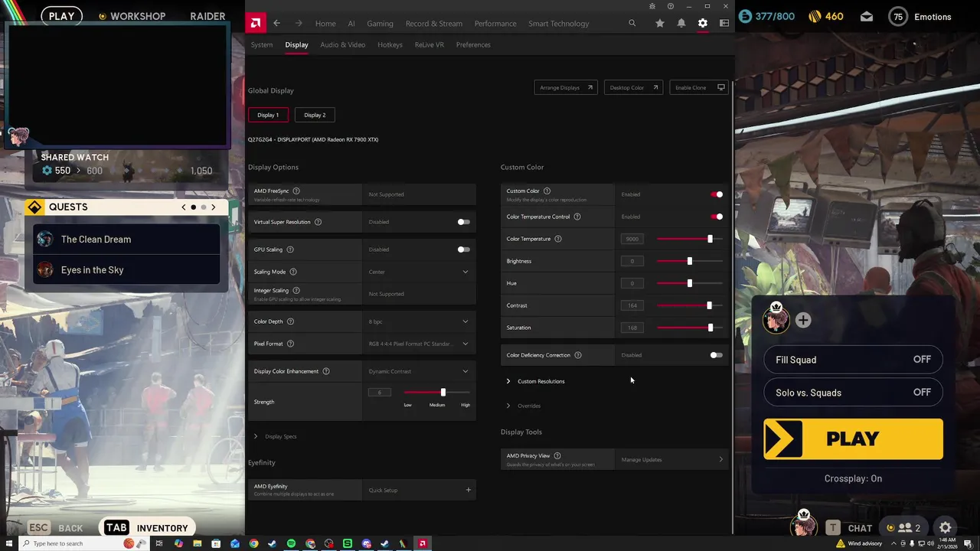Open the Color Depth dropdown

[419, 321]
